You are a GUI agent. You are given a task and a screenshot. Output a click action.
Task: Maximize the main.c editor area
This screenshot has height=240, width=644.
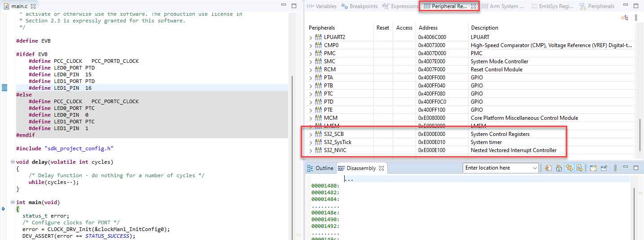click(294, 6)
